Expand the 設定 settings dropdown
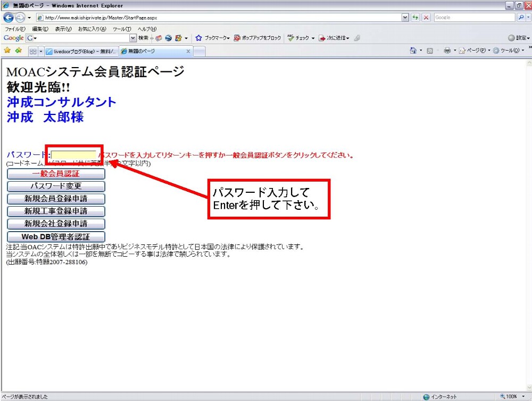The image size is (532, 401). pos(519,38)
